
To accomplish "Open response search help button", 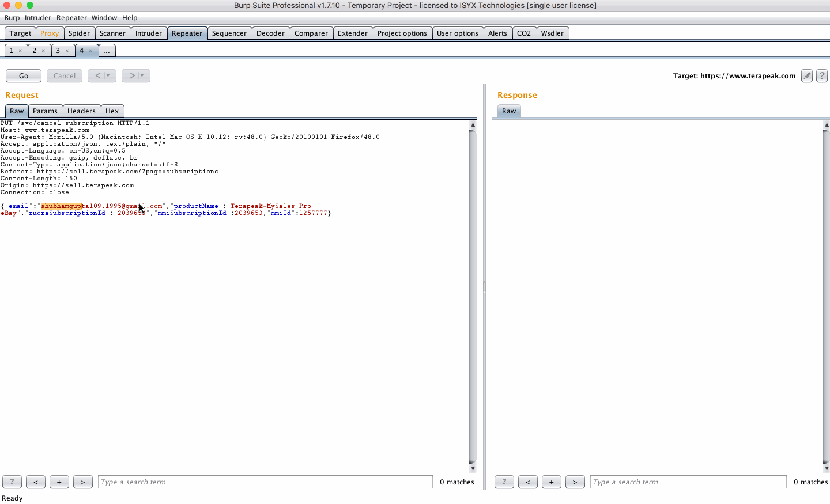I will pyautogui.click(x=504, y=482).
